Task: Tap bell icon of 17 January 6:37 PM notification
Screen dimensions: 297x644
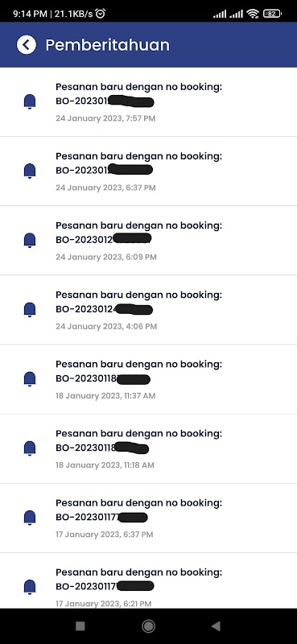Action: point(30,518)
